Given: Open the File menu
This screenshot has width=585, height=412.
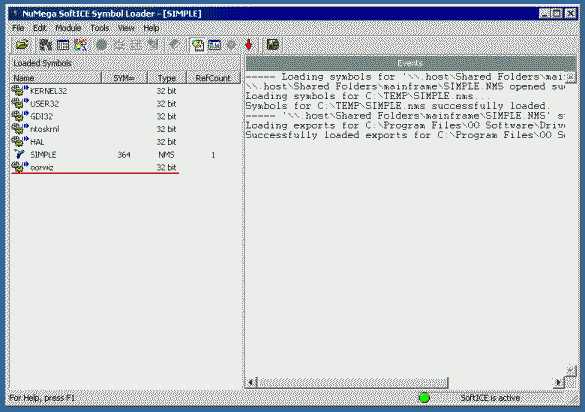Looking at the screenshot, I should (18, 28).
